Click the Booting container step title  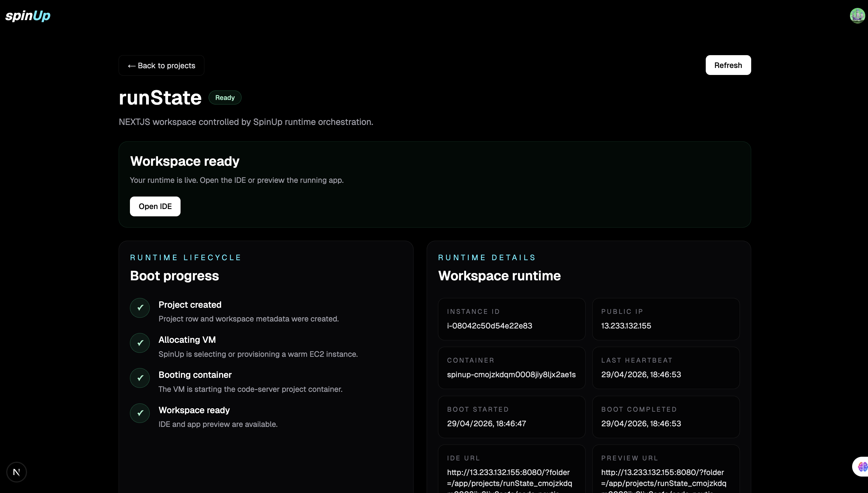point(195,375)
